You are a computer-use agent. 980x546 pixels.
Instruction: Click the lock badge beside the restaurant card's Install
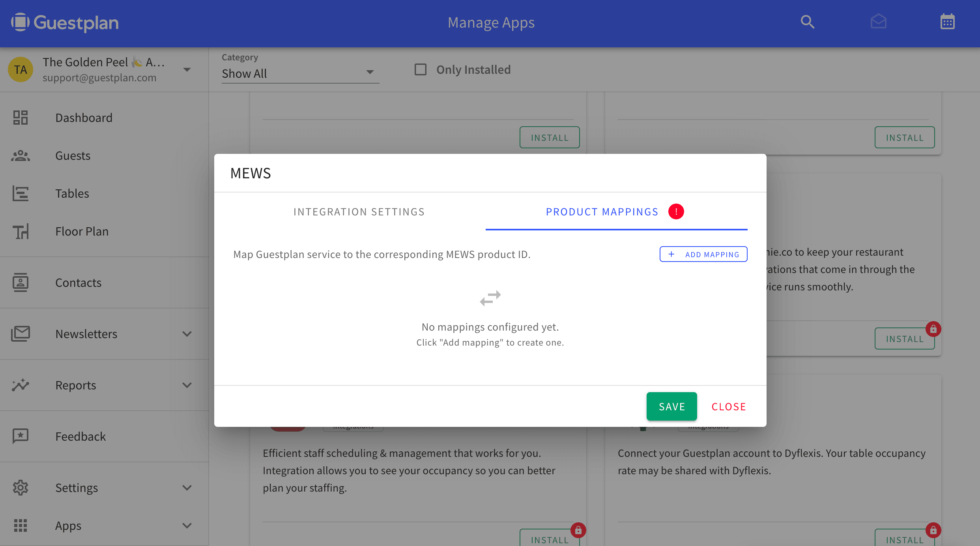click(933, 329)
